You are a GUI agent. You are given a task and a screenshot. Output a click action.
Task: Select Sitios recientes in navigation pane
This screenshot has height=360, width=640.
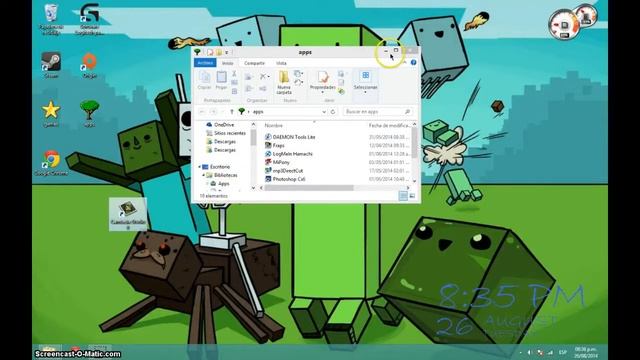click(226, 133)
